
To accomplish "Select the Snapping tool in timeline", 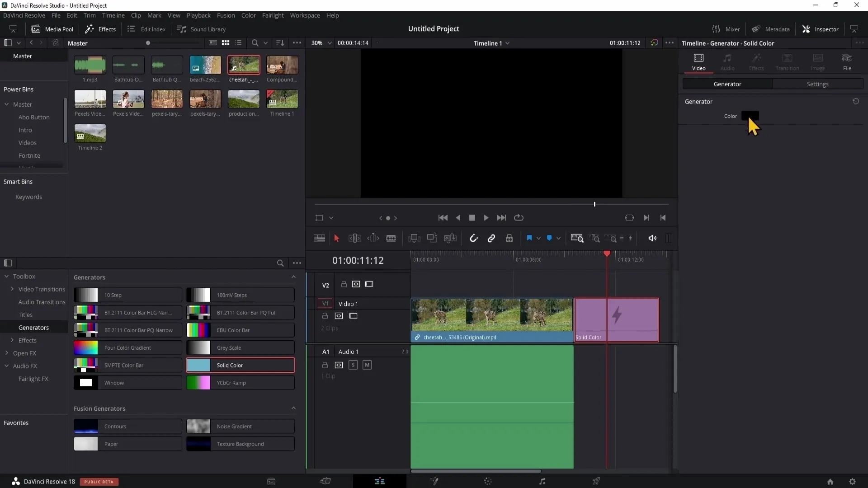I will tap(474, 238).
